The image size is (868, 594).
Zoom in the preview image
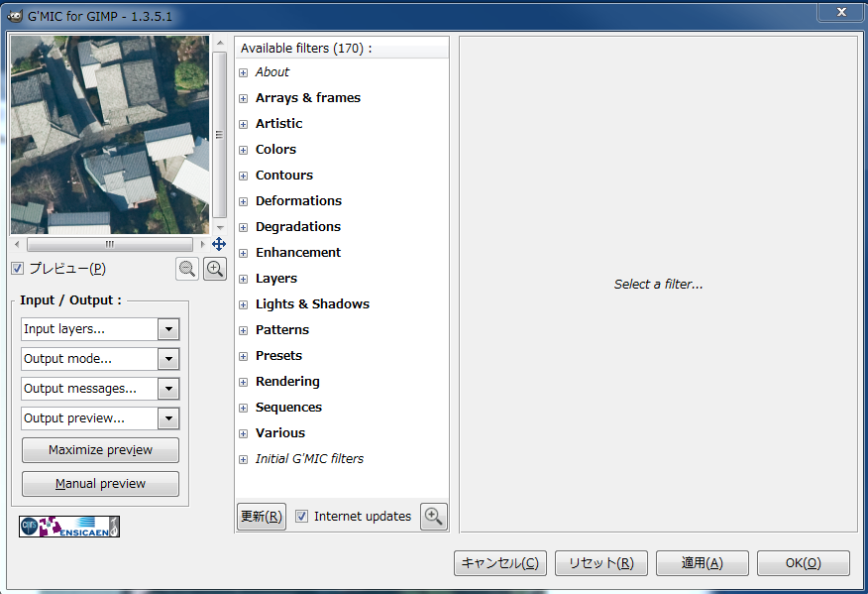pyautogui.click(x=215, y=269)
